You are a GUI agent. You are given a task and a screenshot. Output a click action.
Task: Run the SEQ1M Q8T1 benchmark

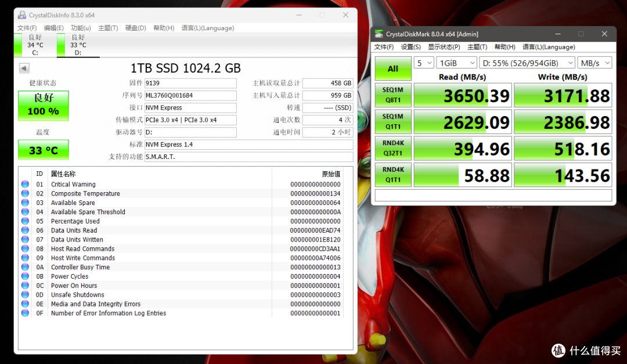(x=393, y=95)
